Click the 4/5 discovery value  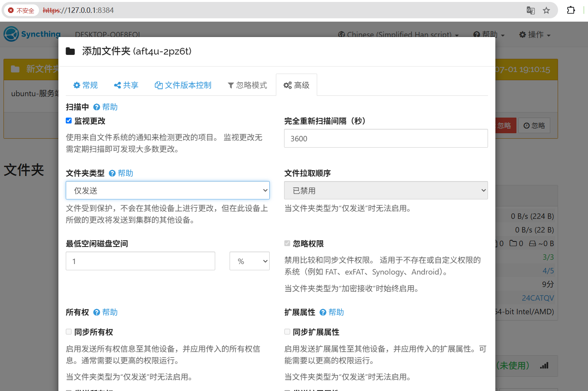(x=548, y=271)
